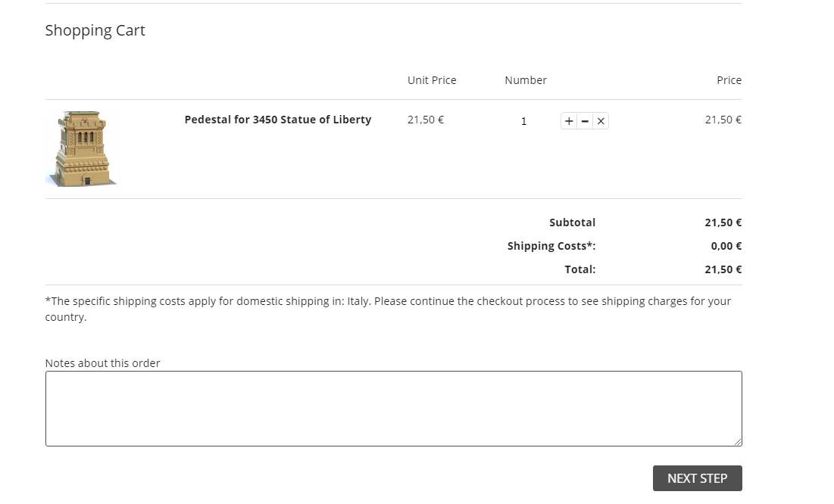This screenshot has width=834, height=504.
Task: Click the 21,50 € unit price value
Action: pyautogui.click(x=426, y=120)
